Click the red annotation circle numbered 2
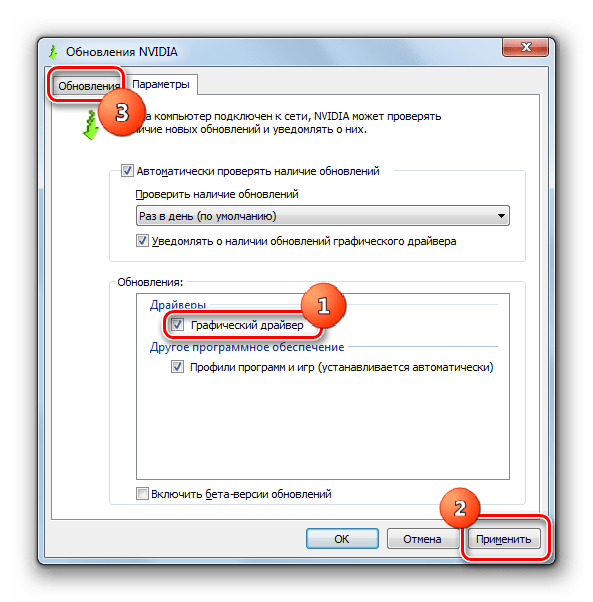593x602 pixels. click(x=460, y=509)
